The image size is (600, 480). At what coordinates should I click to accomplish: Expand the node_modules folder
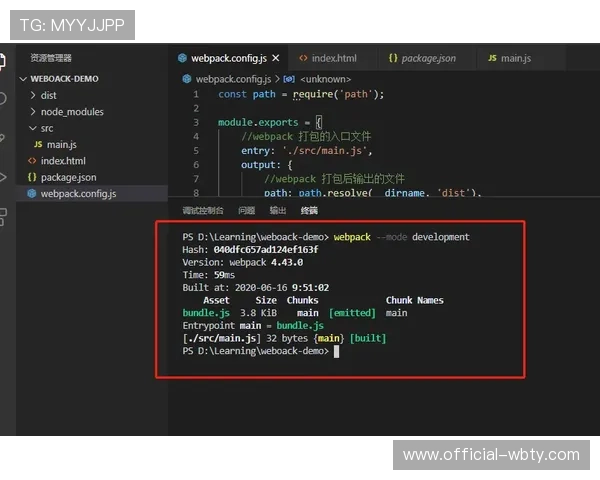point(33,112)
